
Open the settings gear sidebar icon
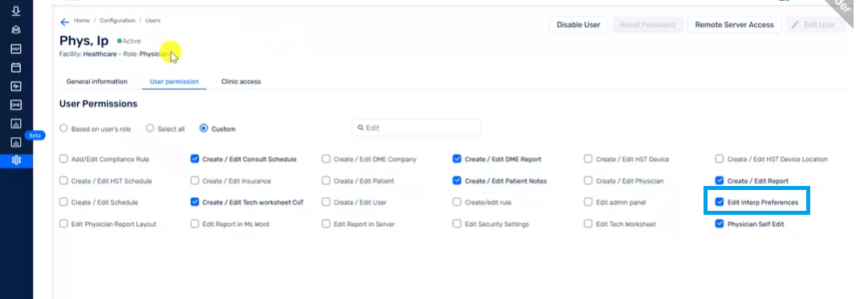click(x=16, y=160)
